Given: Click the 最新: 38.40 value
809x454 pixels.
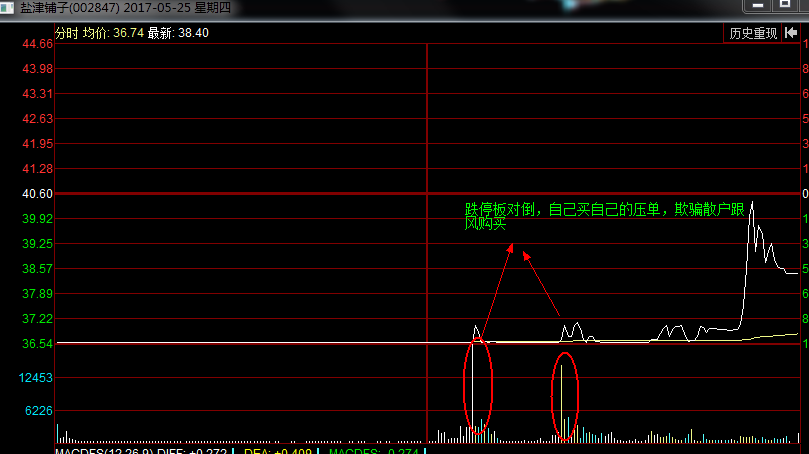Looking at the screenshot, I should coord(178,33).
